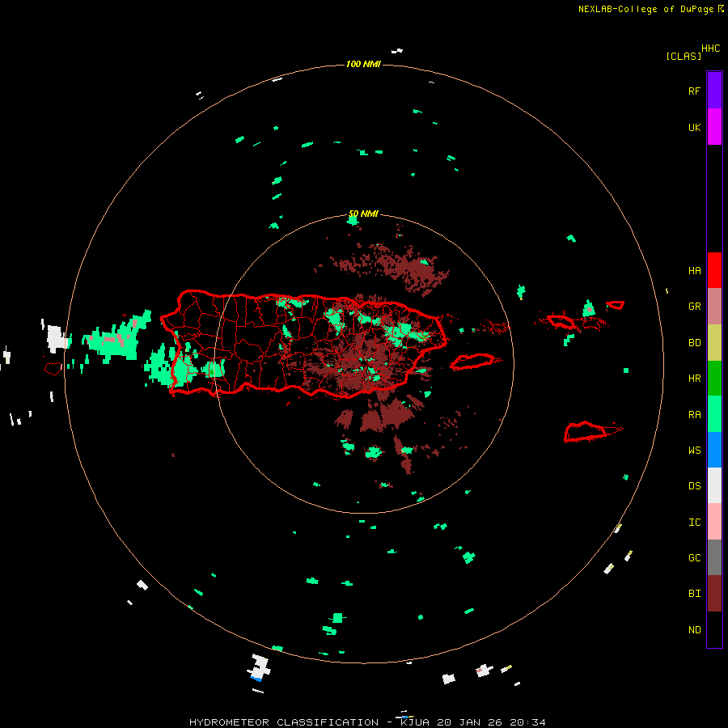Click the ND black legend swatch
Image resolution: width=728 pixels, height=728 pixels.
pyautogui.click(x=714, y=629)
